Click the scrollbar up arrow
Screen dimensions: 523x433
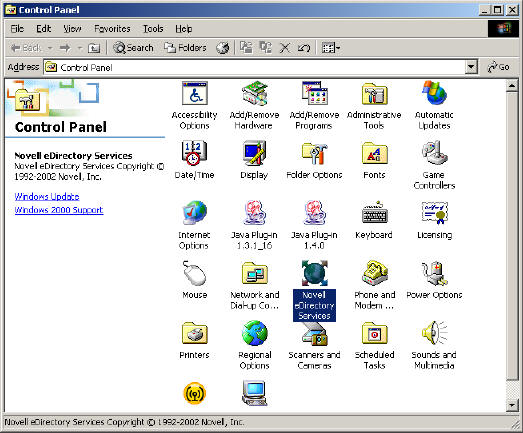pos(512,86)
